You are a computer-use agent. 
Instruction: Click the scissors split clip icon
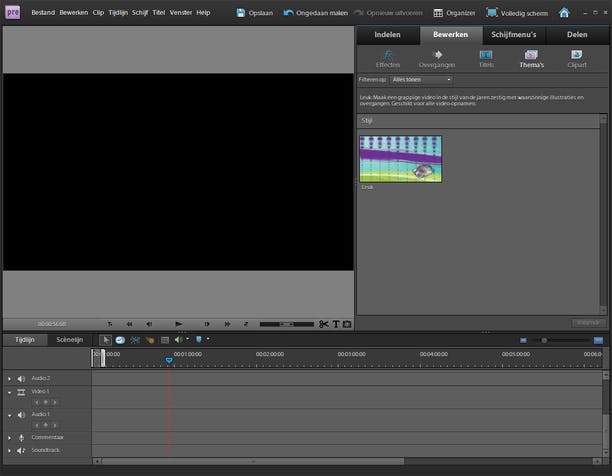click(x=324, y=324)
